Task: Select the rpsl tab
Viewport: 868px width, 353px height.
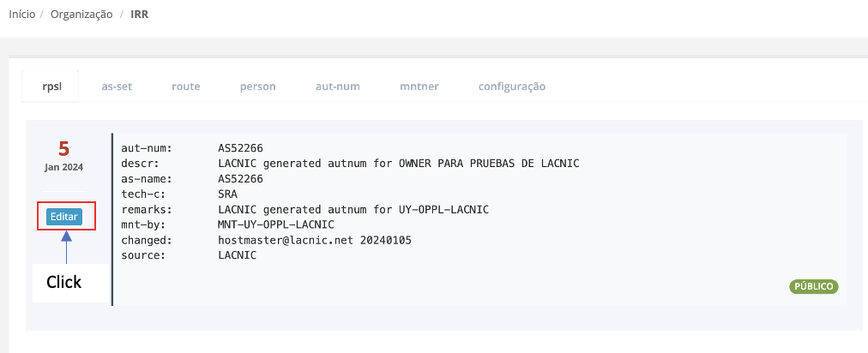Action: 51,87
